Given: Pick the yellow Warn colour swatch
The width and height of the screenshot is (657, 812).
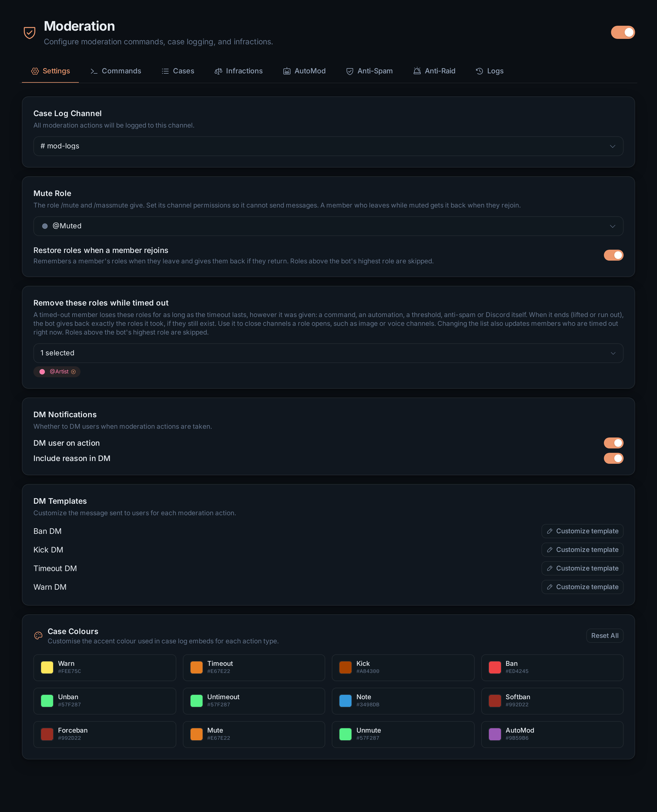Looking at the screenshot, I should pos(47,667).
